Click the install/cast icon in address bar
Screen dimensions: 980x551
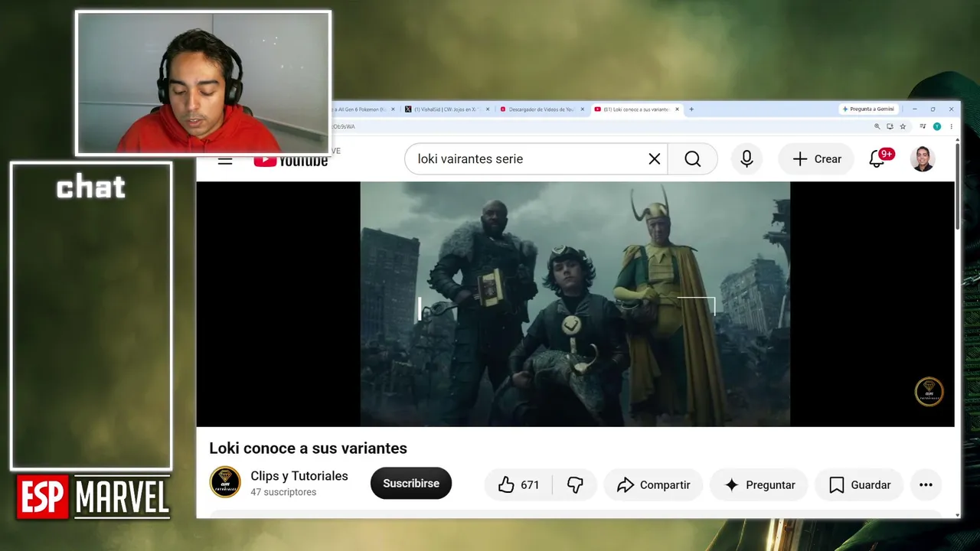tap(890, 126)
